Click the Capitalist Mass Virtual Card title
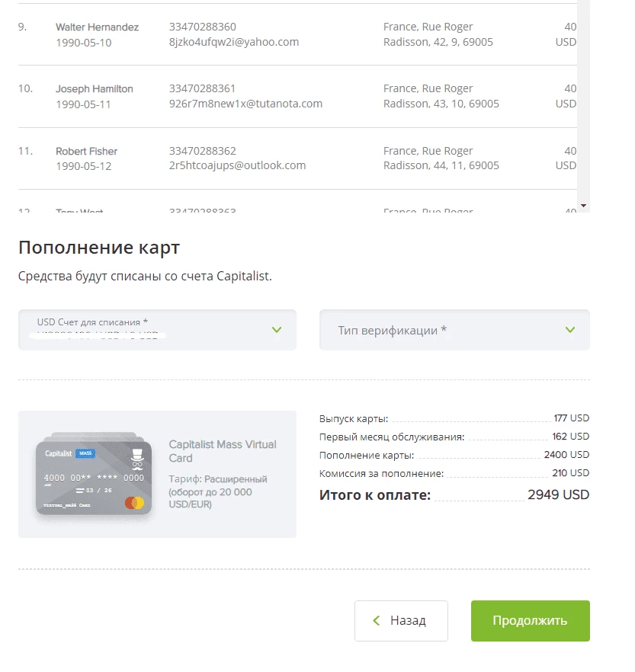635x672 pixels. (x=223, y=451)
